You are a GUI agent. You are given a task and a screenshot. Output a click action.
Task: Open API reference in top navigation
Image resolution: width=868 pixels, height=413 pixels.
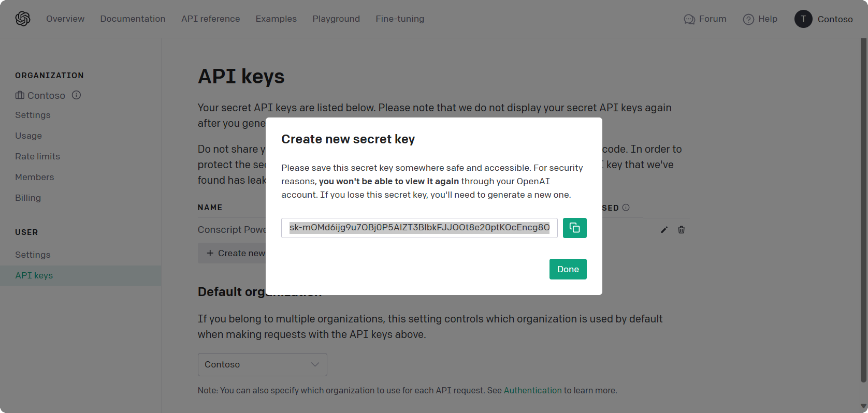[x=210, y=19]
